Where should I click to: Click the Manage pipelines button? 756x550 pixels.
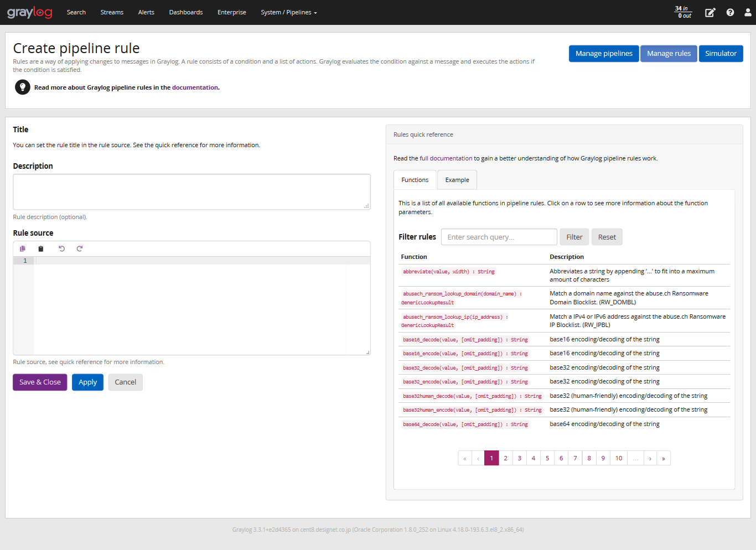coord(604,54)
